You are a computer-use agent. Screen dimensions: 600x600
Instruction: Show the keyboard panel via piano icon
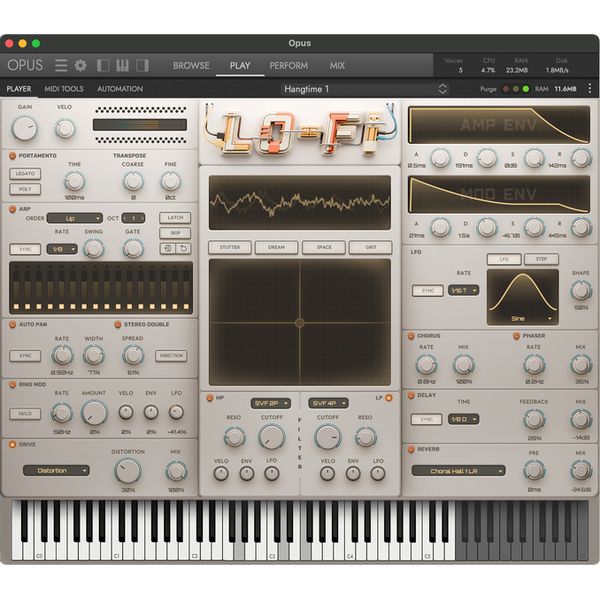(122, 66)
